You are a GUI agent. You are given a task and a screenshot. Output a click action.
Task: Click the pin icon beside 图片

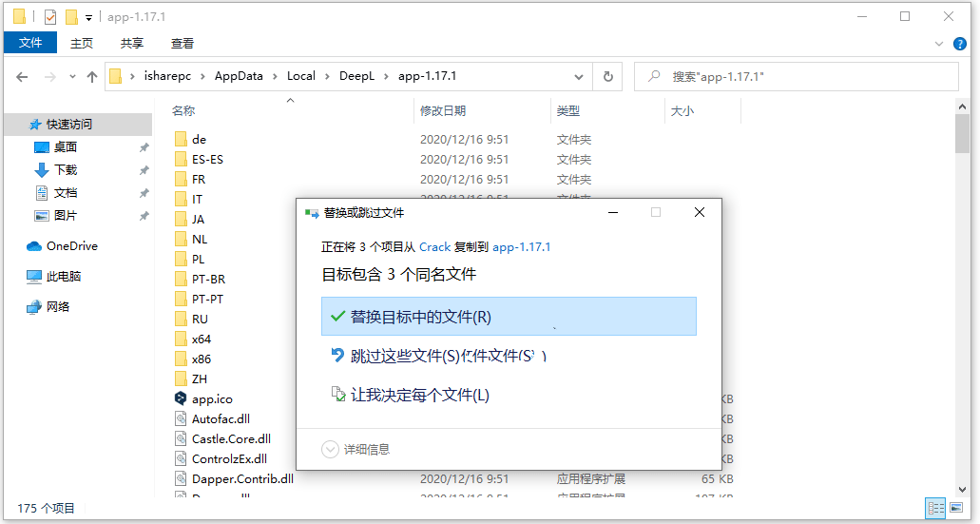click(x=144, y=216)
